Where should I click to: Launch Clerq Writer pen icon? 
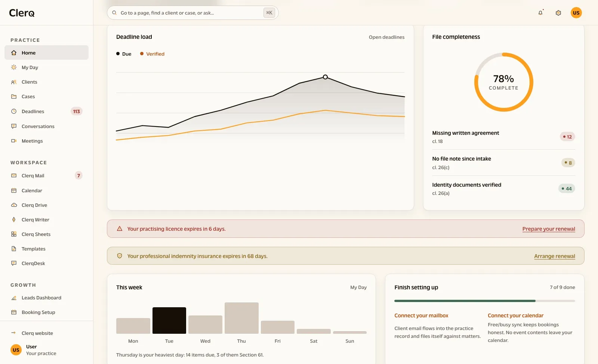(x=14, y=220)
